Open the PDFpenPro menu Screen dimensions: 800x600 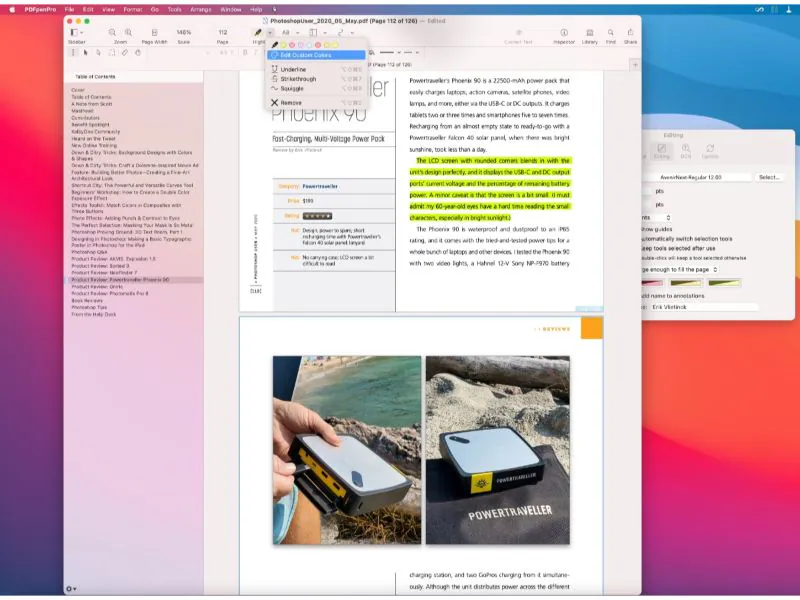(x=40, y=9)
